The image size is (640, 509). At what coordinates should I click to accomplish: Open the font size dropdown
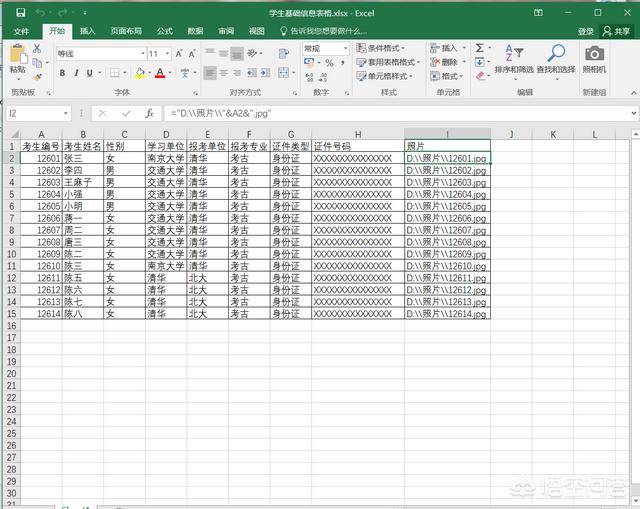click(167, 53)
